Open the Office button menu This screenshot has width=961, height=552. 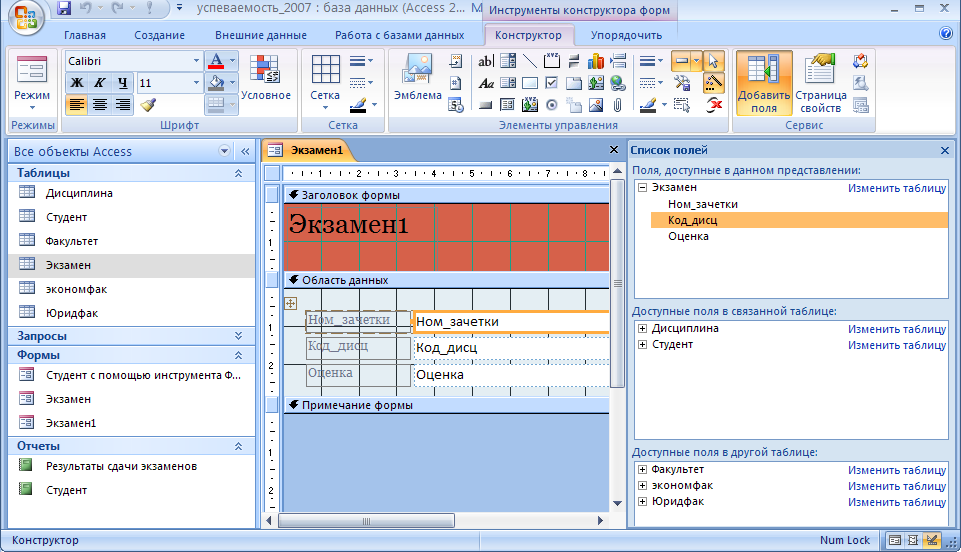(x=26, y=17)
